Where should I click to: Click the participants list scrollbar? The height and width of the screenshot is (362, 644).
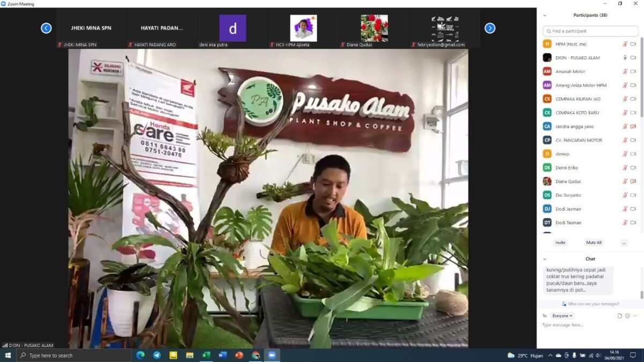[x=641, y=80]
